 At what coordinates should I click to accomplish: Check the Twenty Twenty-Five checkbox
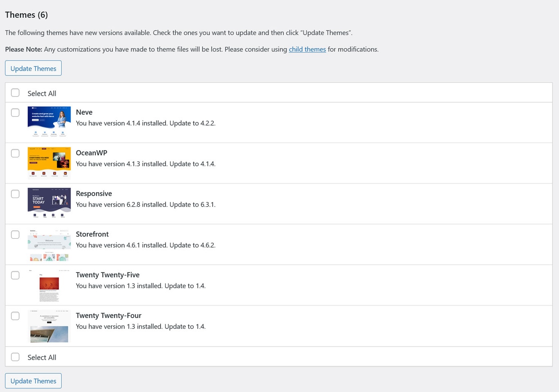(x=15, y=275)
